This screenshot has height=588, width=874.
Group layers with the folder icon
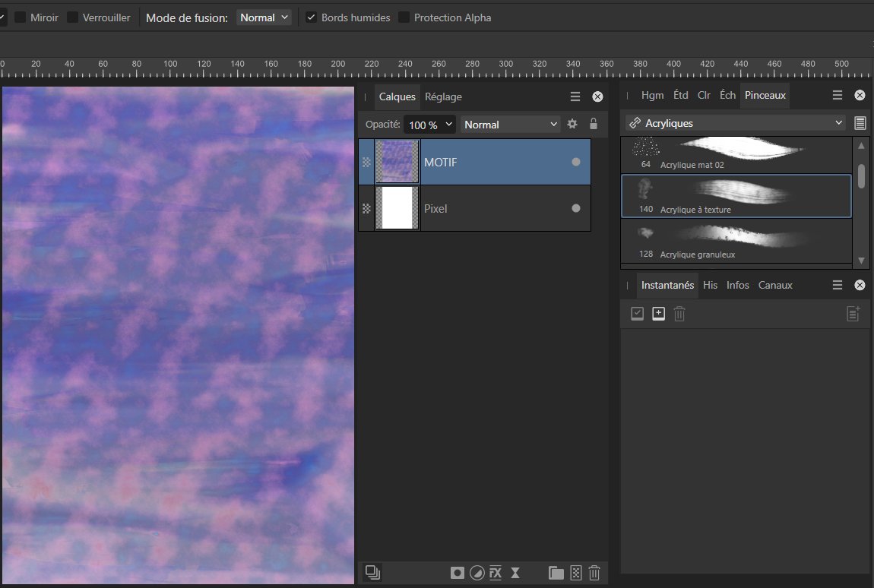[556, 573]
